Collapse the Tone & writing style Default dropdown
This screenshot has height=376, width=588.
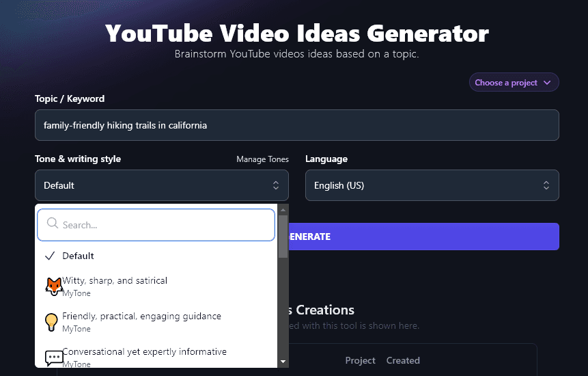[x=162, y=185]
